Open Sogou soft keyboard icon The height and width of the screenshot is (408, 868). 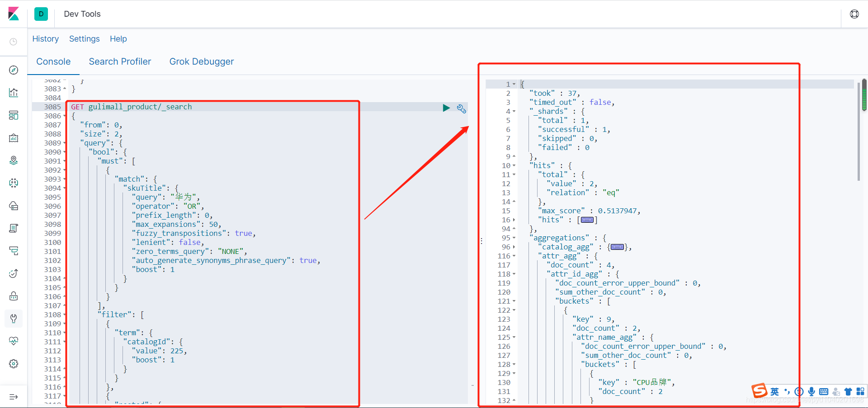[824, 392]
